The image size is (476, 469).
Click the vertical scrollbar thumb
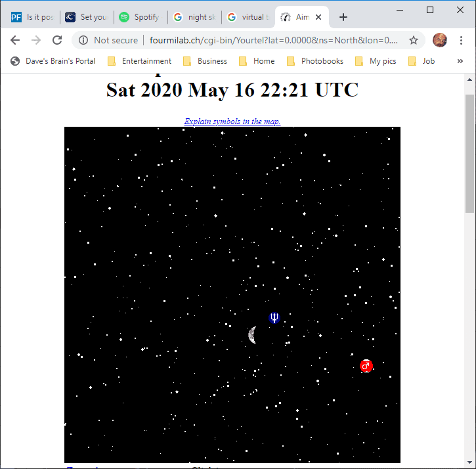click(x=469, y=154)
